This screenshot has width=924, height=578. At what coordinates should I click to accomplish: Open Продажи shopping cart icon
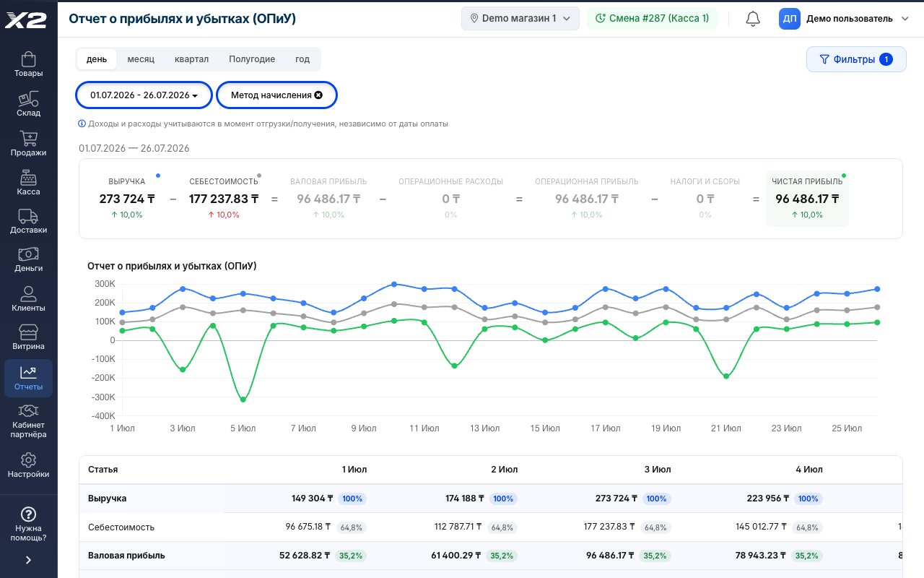pos(28,144)
